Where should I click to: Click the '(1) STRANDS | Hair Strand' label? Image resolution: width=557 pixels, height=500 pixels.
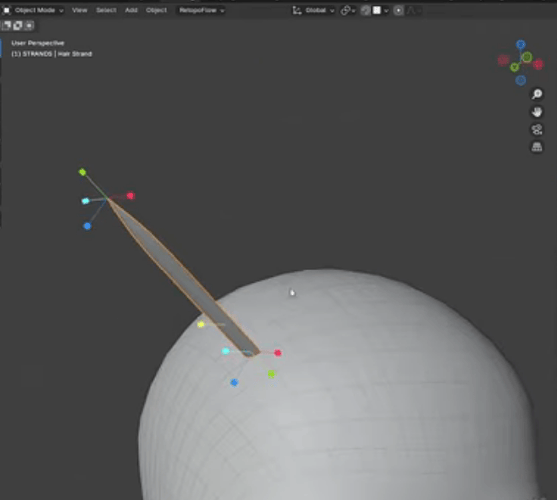(x=52, y=54)
